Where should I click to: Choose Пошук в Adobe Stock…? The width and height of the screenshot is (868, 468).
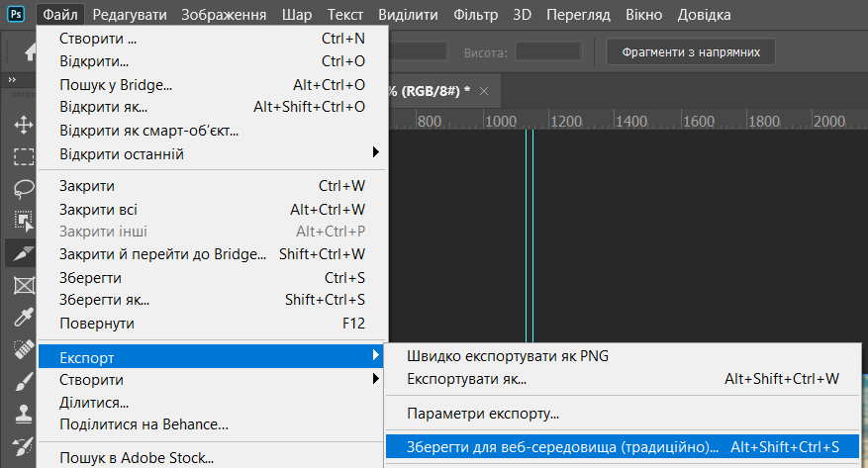pyautogui.click(x=213, y=458)
